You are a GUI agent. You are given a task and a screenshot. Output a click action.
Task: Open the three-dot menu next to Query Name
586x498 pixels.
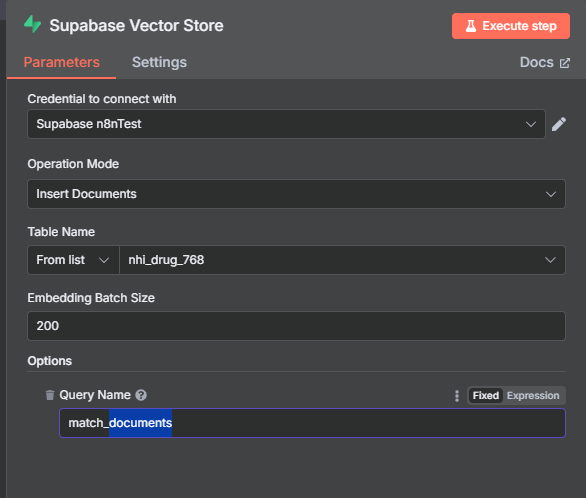(x=457, y=396)
